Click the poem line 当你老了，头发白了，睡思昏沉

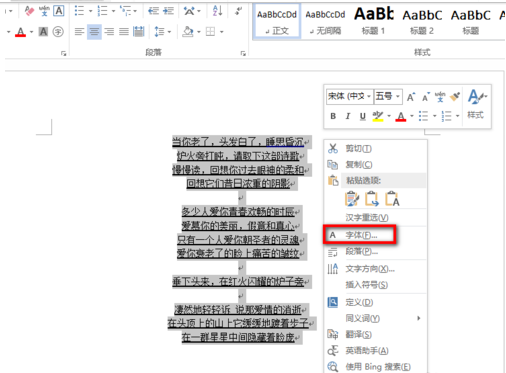tap(238, 142)
